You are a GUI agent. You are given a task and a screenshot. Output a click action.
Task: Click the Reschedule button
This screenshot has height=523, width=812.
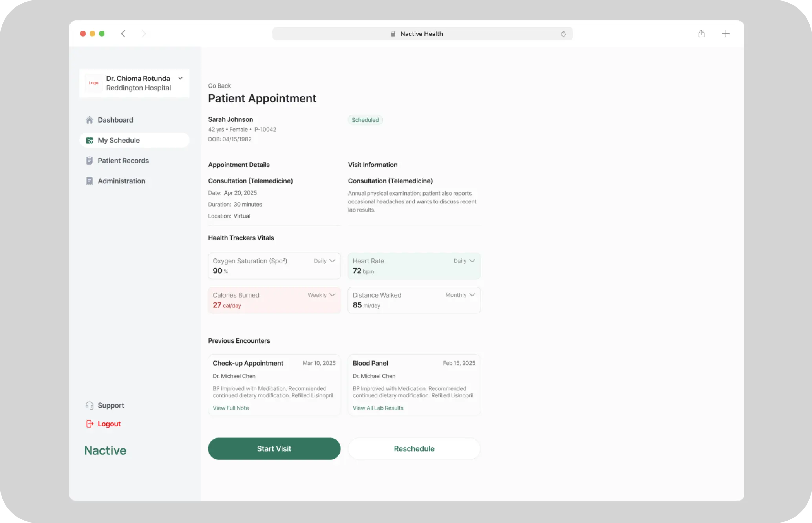414,449
